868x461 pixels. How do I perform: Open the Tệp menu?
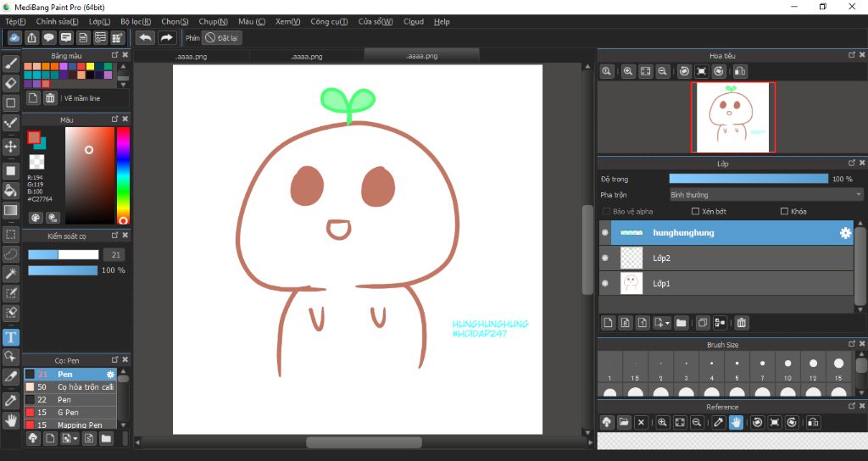(x=15, y=21)
